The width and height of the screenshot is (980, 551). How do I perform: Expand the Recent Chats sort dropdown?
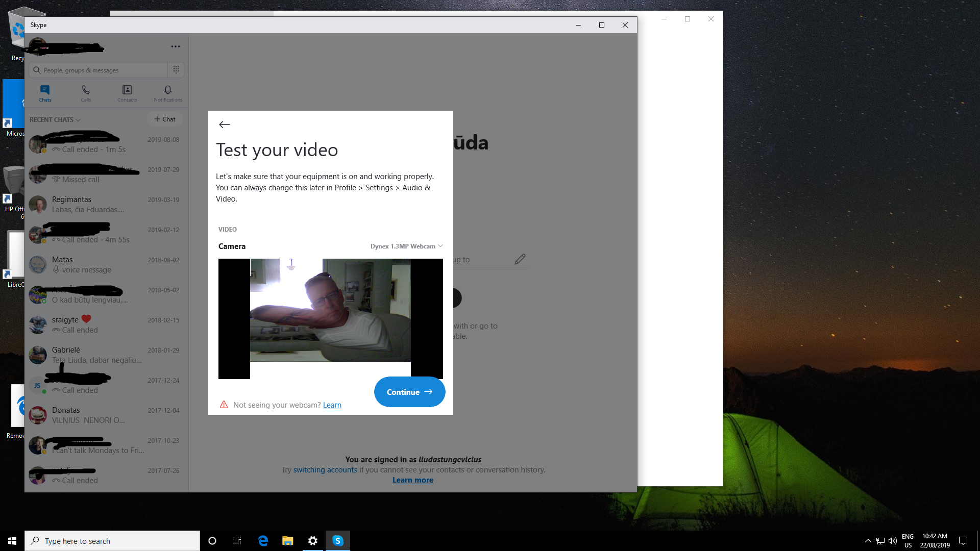55,119
